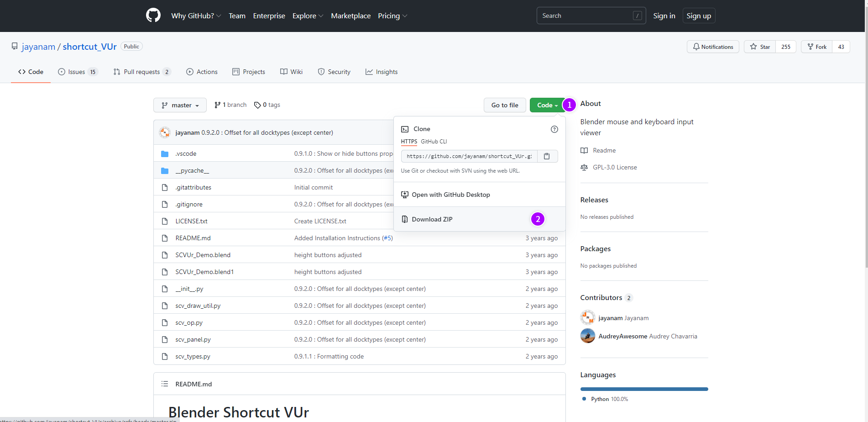Screen dimensions: 868x422
Task: Open the Code tab
Action: point(31,72)
